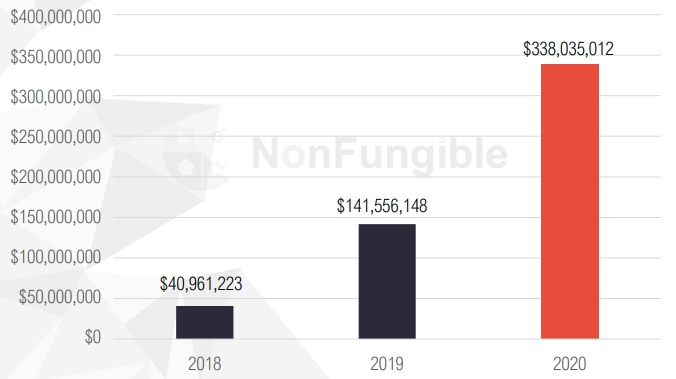Image resolution: width=676 pixels, height=379 pixels.
Task: Click the $300,000,000 y-axis label
Action: 55,97
